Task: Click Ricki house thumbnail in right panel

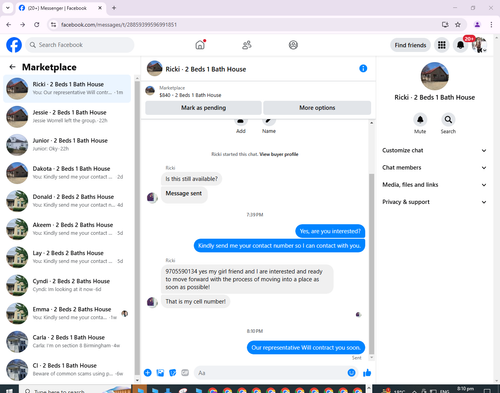Action: 435,76
